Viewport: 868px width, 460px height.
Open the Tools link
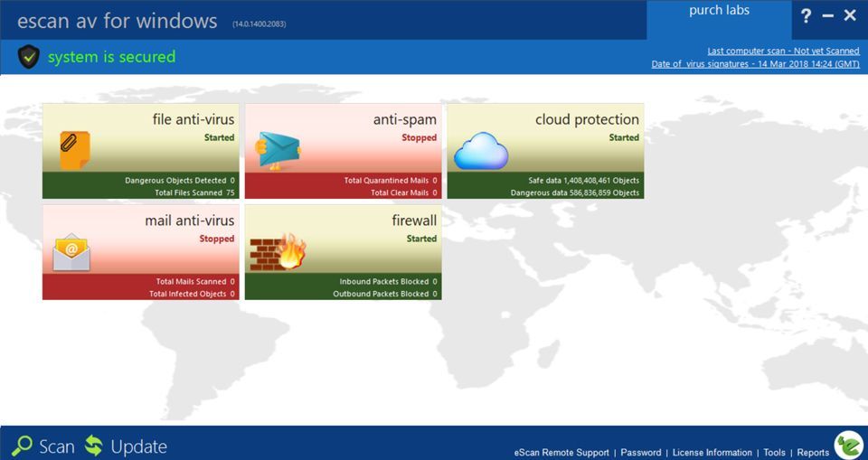point(775,453)
